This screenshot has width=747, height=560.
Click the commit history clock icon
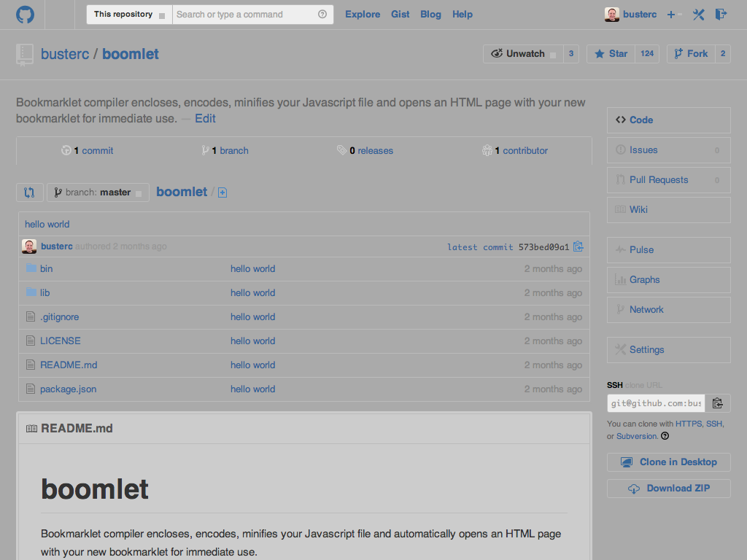66,150
